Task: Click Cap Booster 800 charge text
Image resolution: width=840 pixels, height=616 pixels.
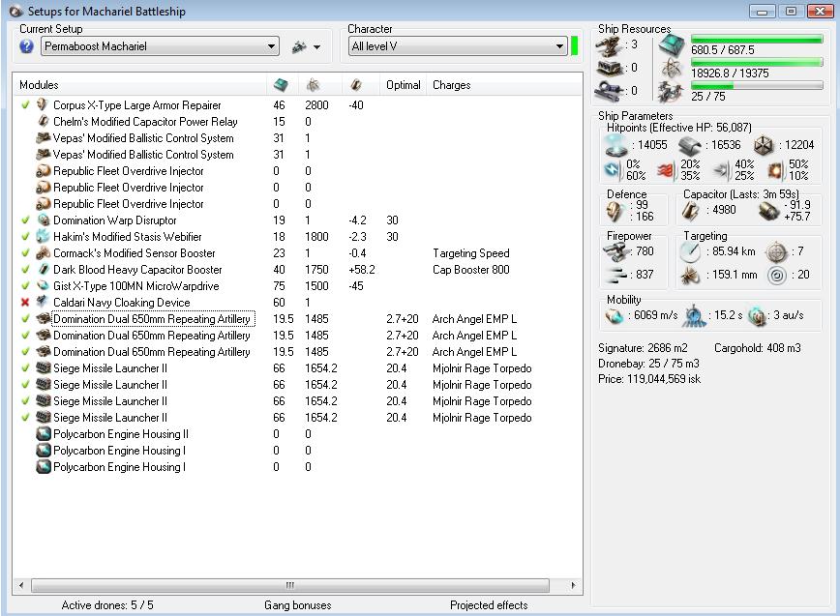Action: pyautogui.click(x=471, y=270)
